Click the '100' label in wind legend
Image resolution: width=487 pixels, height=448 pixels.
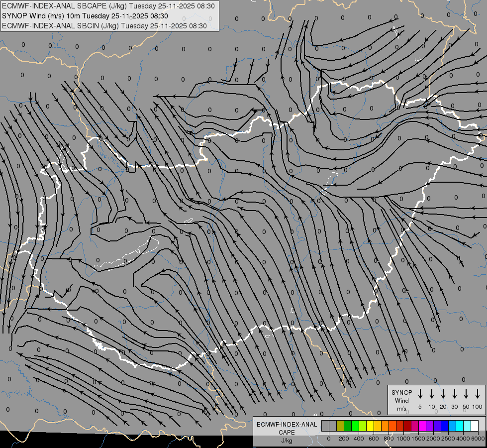tap(478, 407)
